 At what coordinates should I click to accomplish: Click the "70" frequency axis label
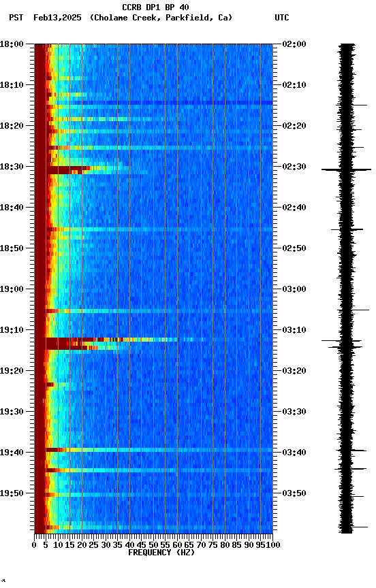pyautogui.click(x=201, y=545)
